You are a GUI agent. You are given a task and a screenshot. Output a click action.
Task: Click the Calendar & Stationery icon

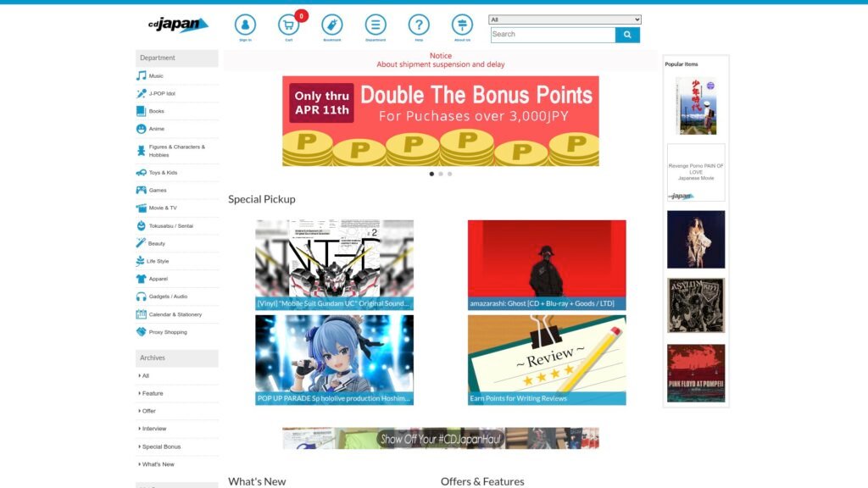point(142,314)
